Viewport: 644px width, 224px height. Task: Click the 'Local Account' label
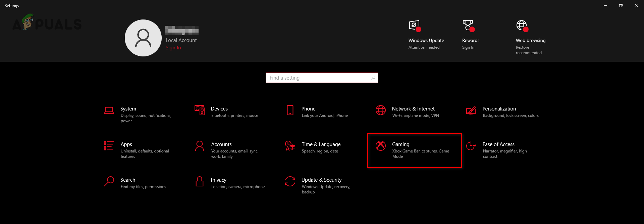(x=181, y=40)
